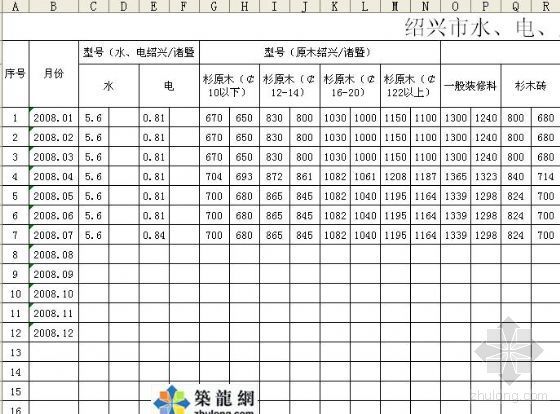
Task: Select the month cell 2008.10
Action: 54,294
